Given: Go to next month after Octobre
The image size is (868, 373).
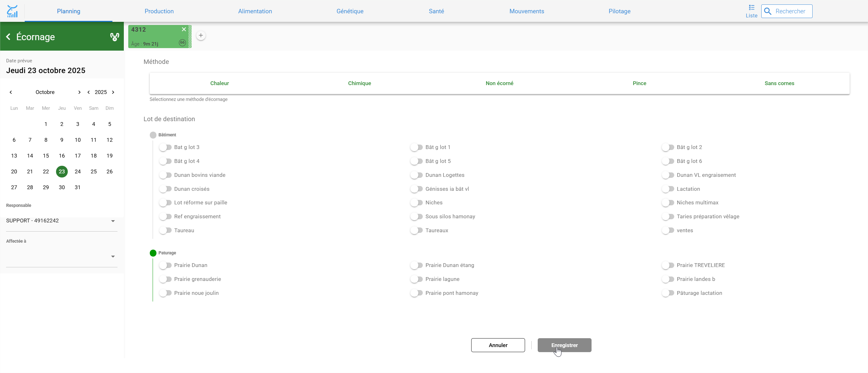Looking at the screenshot, I should point(79,92).
